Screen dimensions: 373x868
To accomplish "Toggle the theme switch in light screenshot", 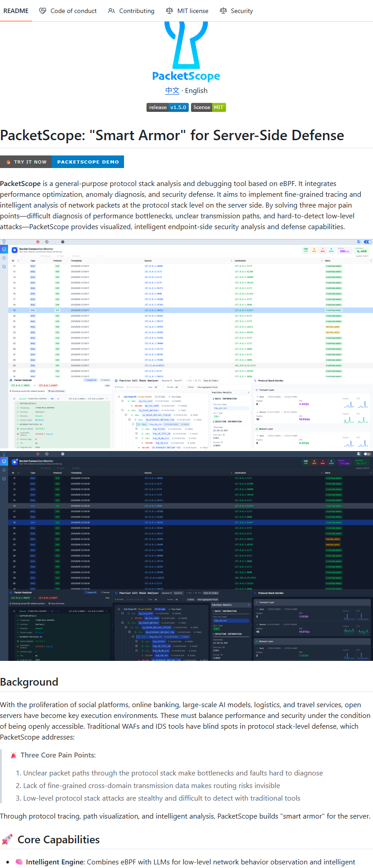I will 367,242.
